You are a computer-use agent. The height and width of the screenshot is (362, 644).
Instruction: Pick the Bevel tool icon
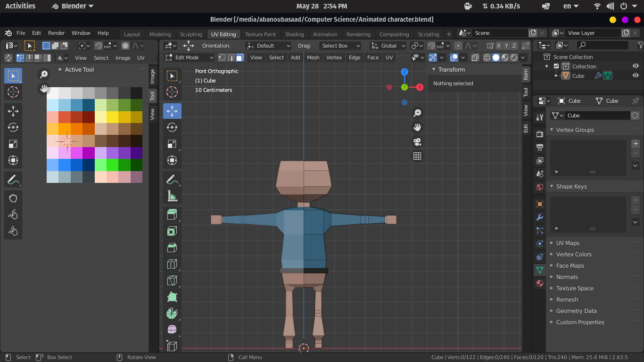click(172, 247)
